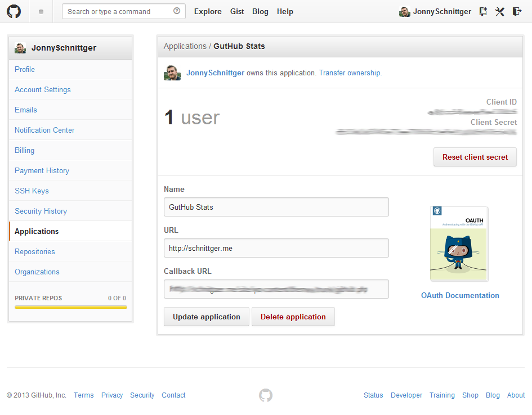Select Billing in the sidebar
Screen dimensions: 532x415
click(70, 150)
